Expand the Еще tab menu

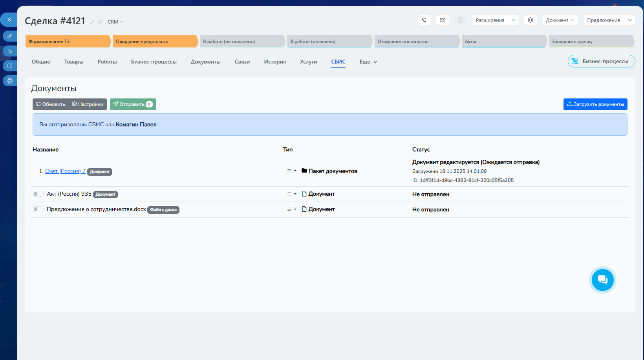[368, 62]
